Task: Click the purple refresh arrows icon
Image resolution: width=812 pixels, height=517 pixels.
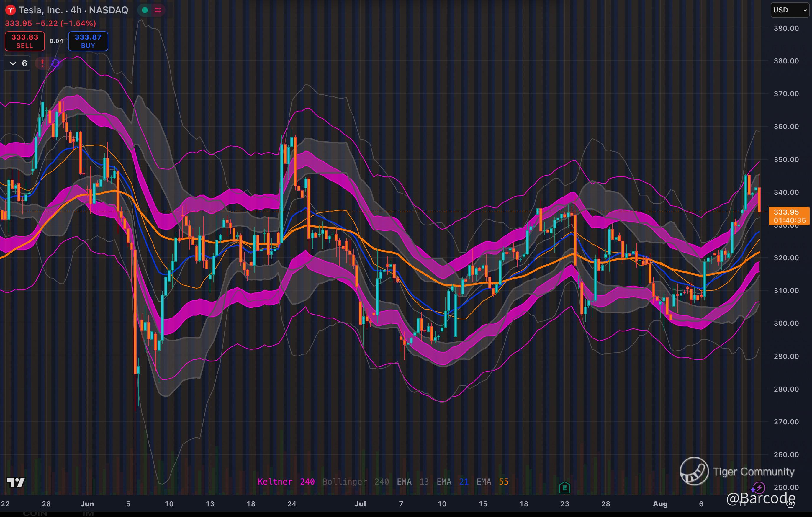Action: tap(56, 63)
